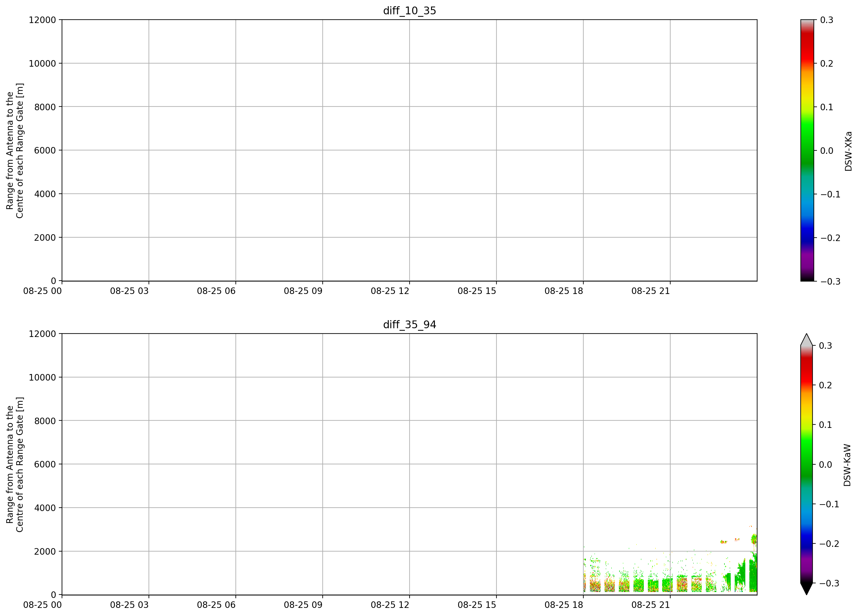Click the DSW-KaW colorbar gradient
This screenshot has height=616, width=859.
(806, 464)
